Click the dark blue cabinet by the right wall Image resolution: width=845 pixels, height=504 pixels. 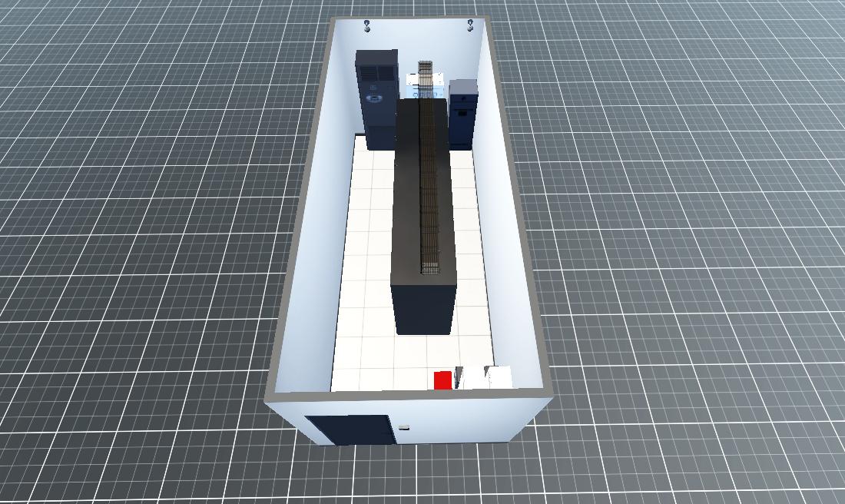(462, 115)
